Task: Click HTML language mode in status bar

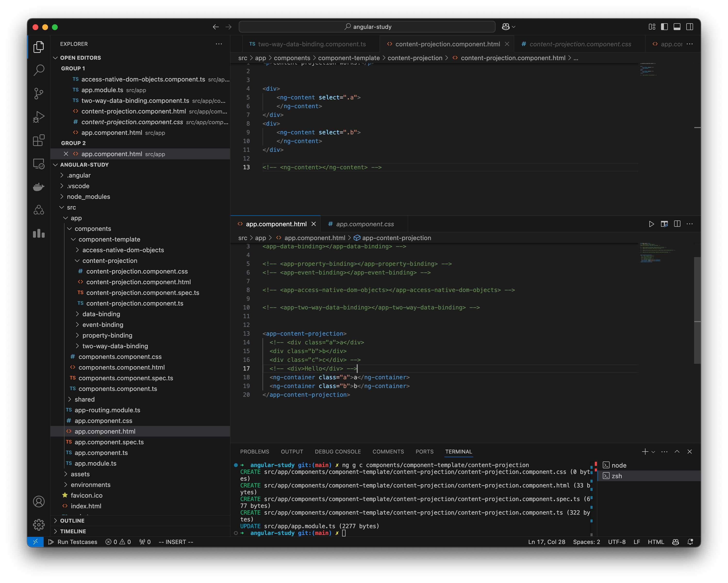Action: (x=656, y=542)
